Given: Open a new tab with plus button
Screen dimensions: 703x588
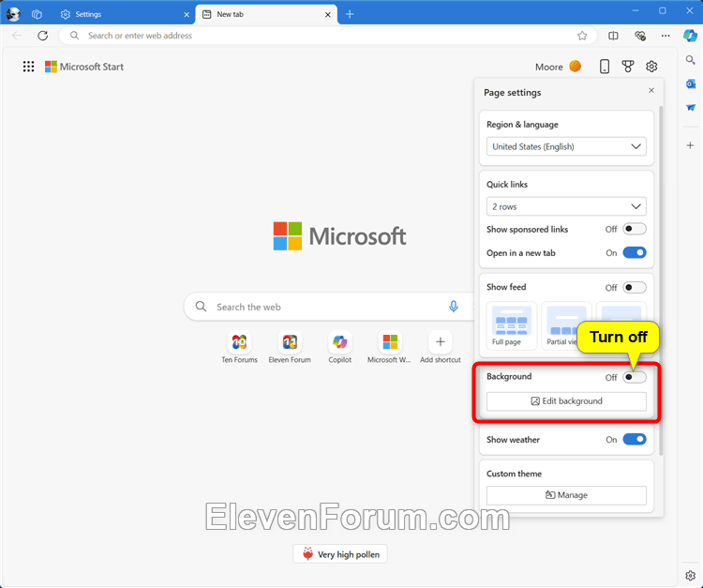Looking at the screenshot, I should pos(350,14).
